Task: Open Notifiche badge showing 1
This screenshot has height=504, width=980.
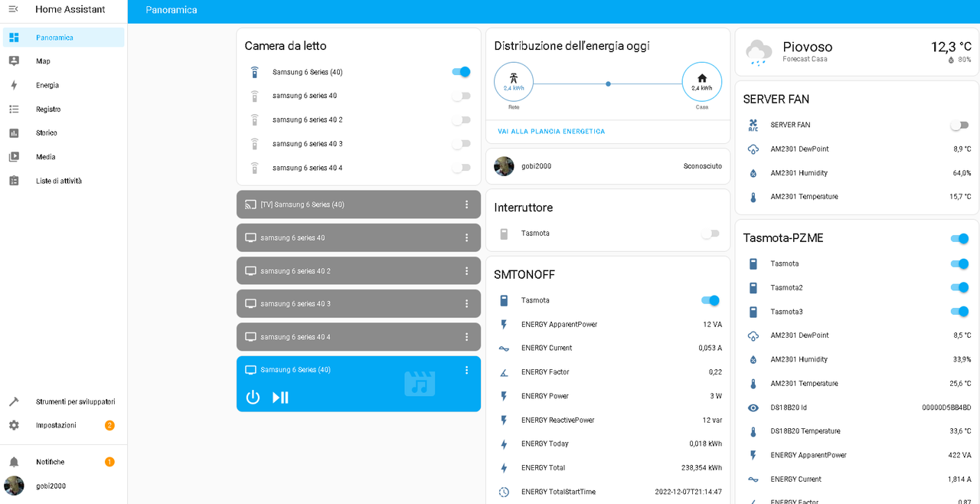Action: [x=109, y=462]
